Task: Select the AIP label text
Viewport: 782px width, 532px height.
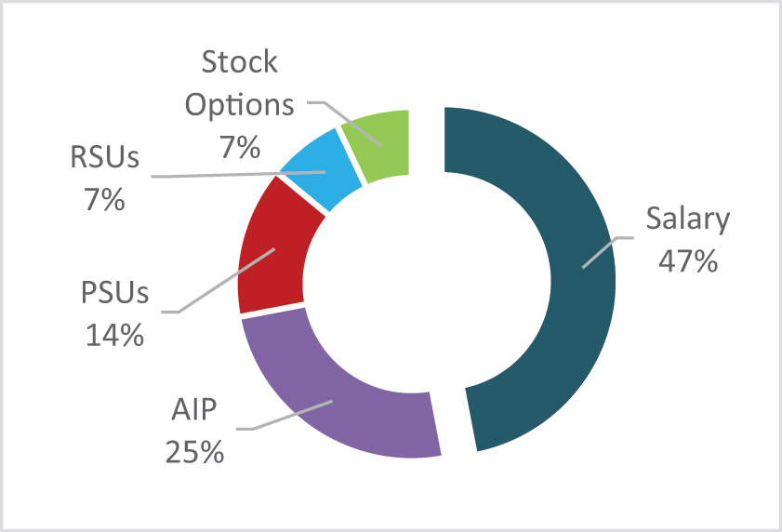Action: [194, 410]
